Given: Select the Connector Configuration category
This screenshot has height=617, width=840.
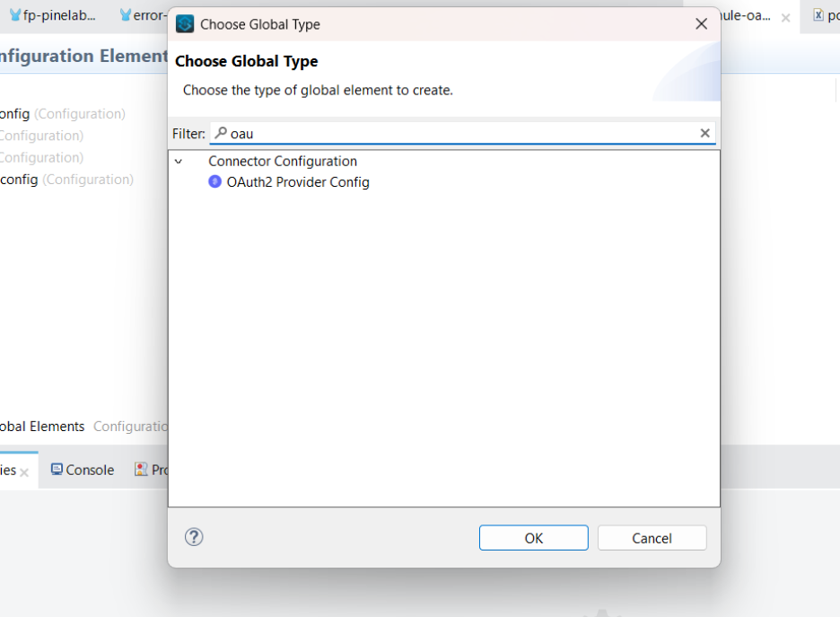Looking at the screenshot, I should [282, 161].
